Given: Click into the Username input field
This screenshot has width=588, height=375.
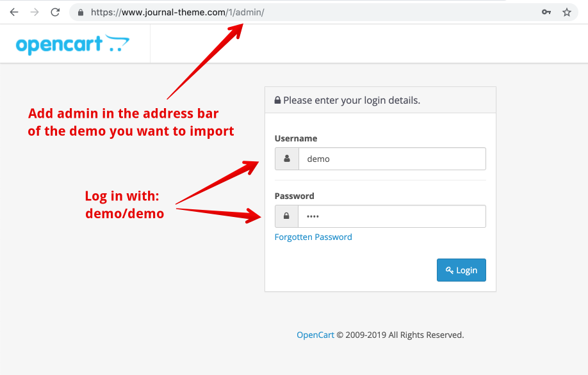Looking at the screenshot, I should pos(391,159).
